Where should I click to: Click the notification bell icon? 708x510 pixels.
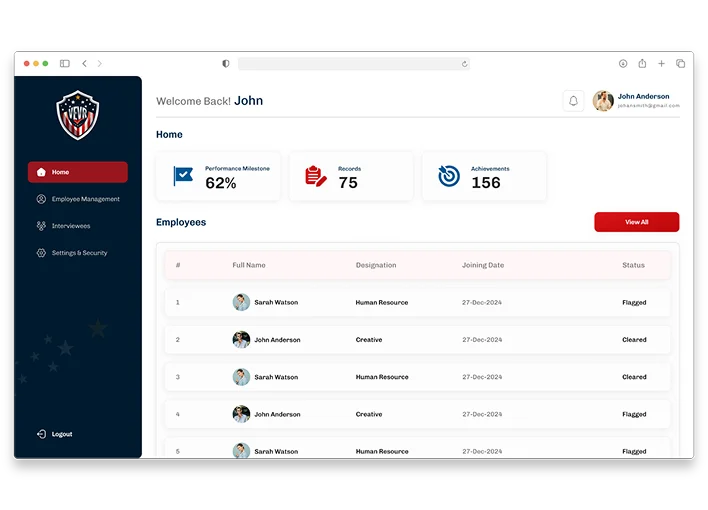point(573,101)
